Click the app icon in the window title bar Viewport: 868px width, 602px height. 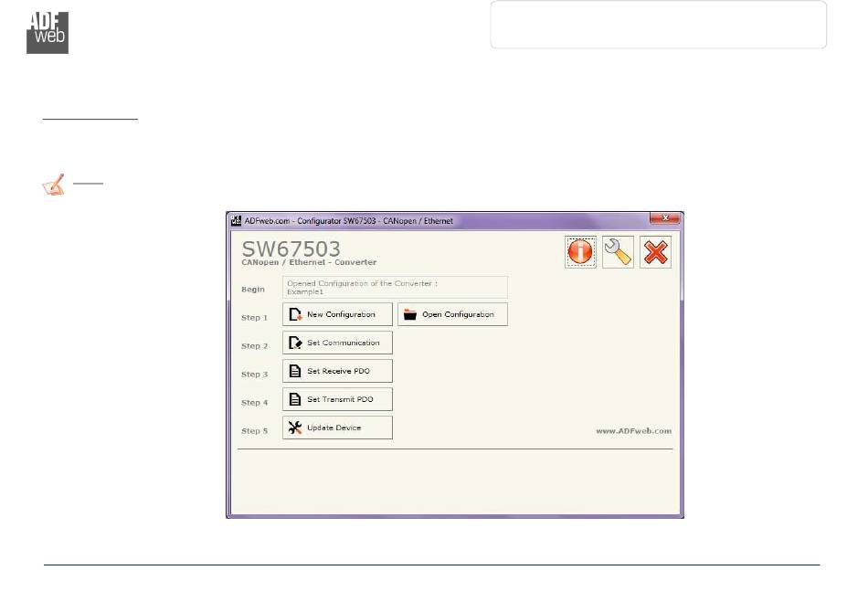[235, 220]
